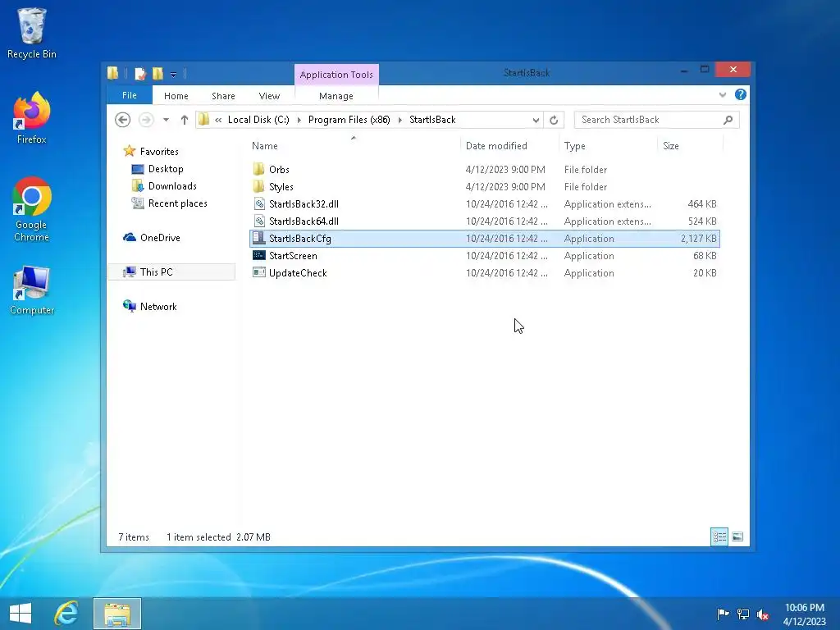Open Action Center flag in system tray
The height and width of the screenshot is (630, 840).
point(723,614)
